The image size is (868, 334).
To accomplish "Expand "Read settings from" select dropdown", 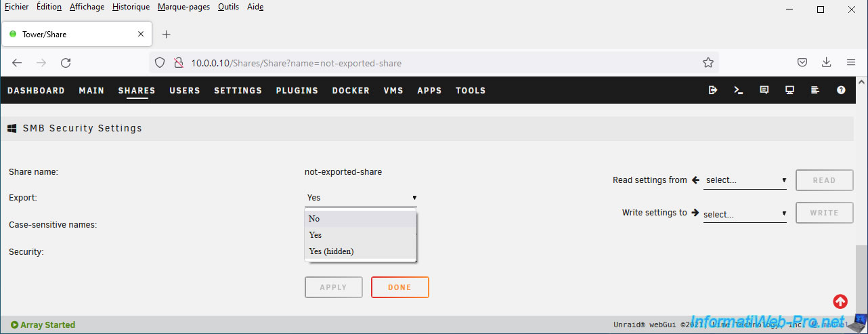I will (x=745, y=180).
